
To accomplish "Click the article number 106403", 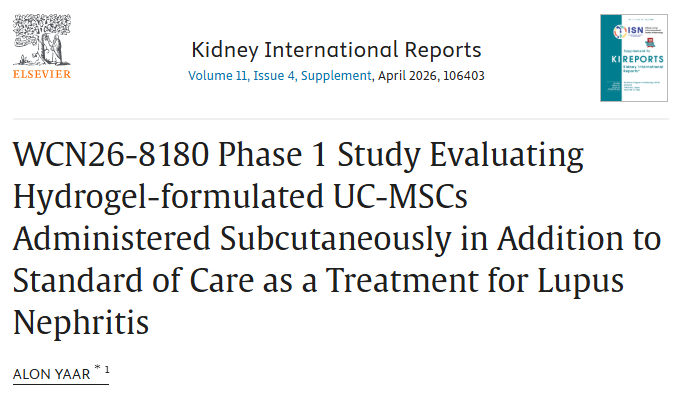I will click(463, 76).
